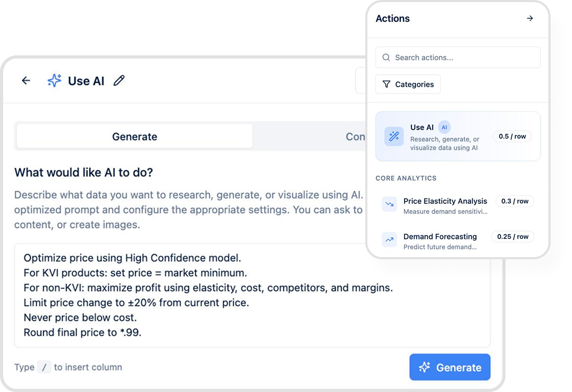Click the magic wand icon on Use AI card
572x392 pixels.
[393, 136]
